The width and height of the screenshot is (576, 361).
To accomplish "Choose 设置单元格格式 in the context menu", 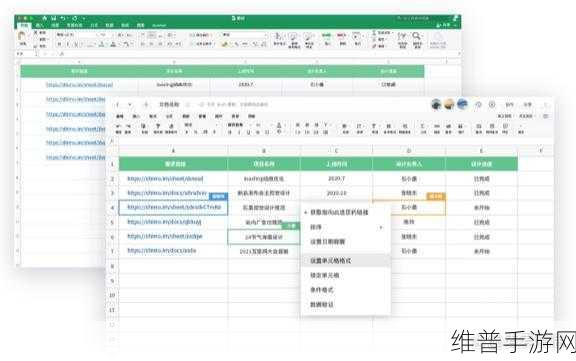I will point(330,261).
